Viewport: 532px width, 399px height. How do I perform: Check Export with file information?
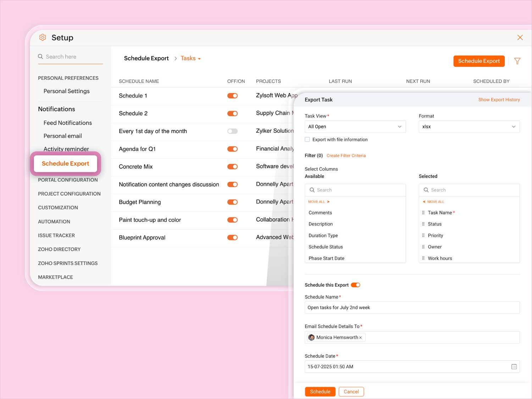[x=307, y=139]
